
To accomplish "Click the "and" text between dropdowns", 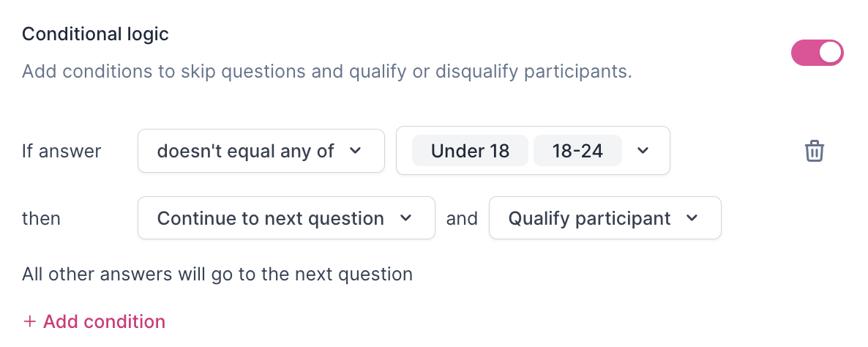I will (462, 218).
